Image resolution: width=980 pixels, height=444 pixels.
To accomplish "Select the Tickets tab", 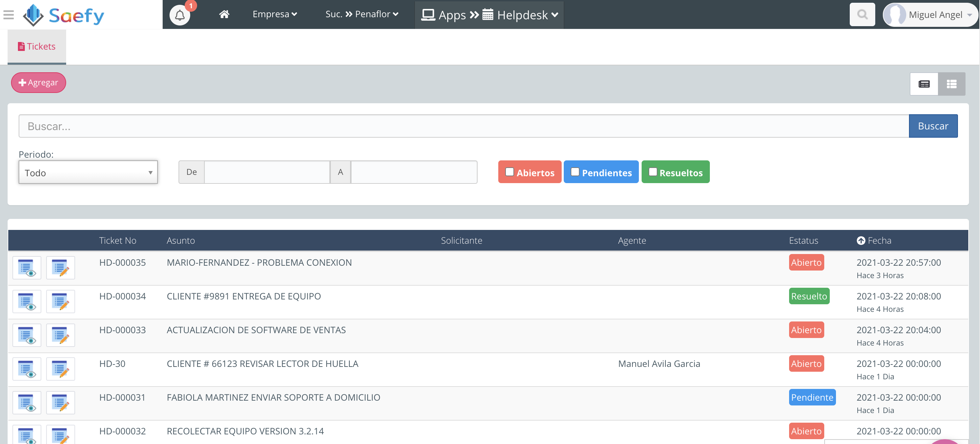I will pyautogui.click(x=37, y=46).
